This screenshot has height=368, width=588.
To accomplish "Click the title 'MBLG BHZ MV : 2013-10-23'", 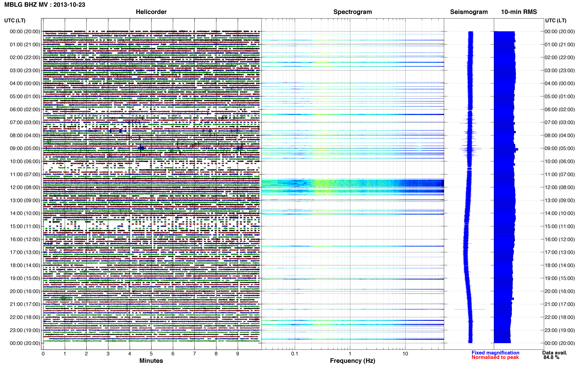I will click(45, 5).
